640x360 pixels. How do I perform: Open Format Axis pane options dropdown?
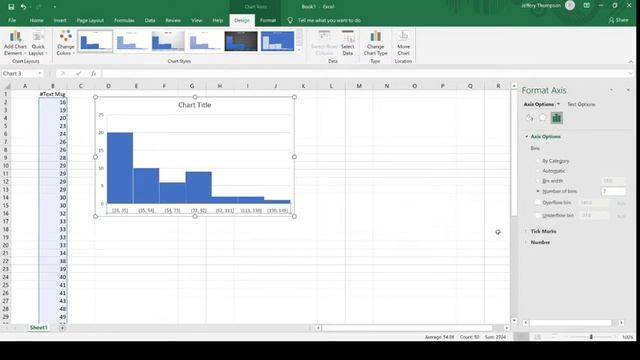coord(611,90)
